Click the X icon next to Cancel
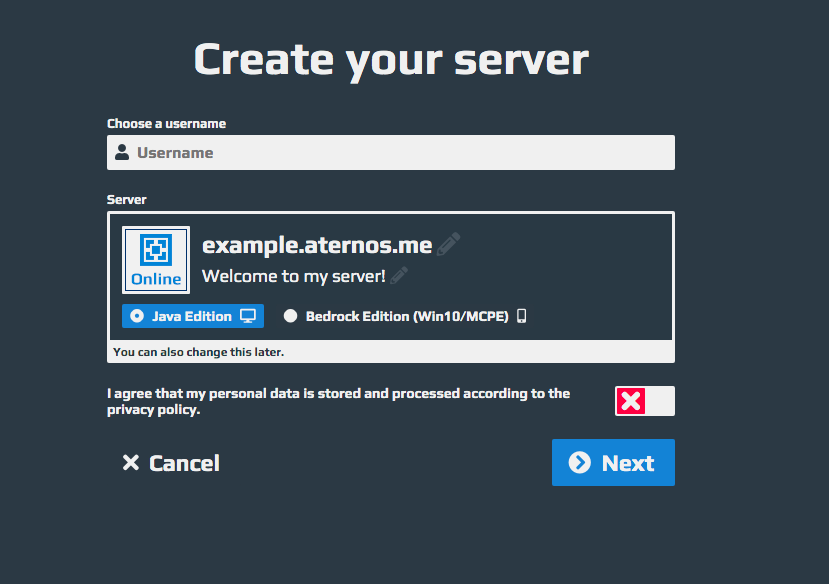 click(131, 462)
